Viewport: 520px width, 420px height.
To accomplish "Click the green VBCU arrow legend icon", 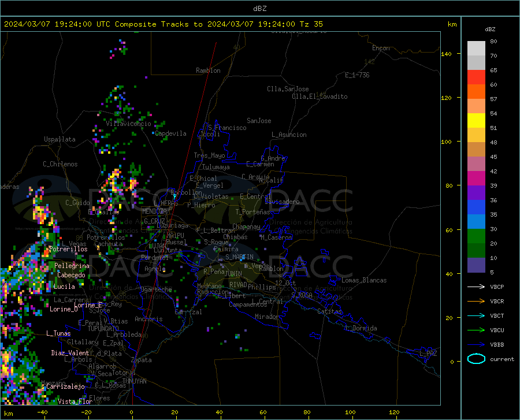I will pyautogui.click(x=476, y=330).
